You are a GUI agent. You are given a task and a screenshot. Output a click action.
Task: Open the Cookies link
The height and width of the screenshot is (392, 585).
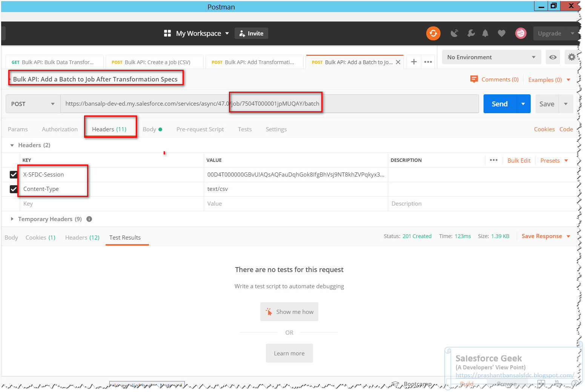click(x=544, y=129)
